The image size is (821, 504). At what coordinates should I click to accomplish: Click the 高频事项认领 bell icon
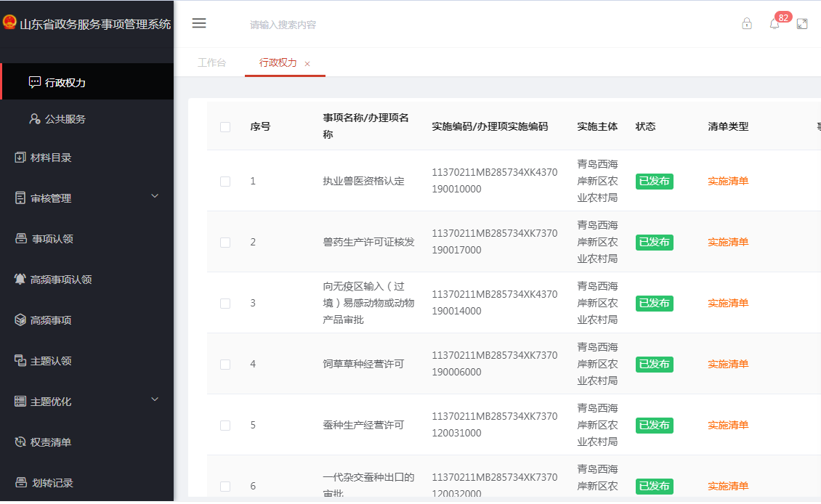click(x=20, y=280)
